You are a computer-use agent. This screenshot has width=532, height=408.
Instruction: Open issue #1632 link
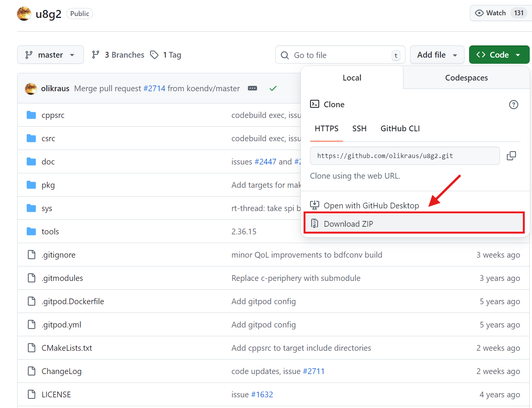point(262,394)
